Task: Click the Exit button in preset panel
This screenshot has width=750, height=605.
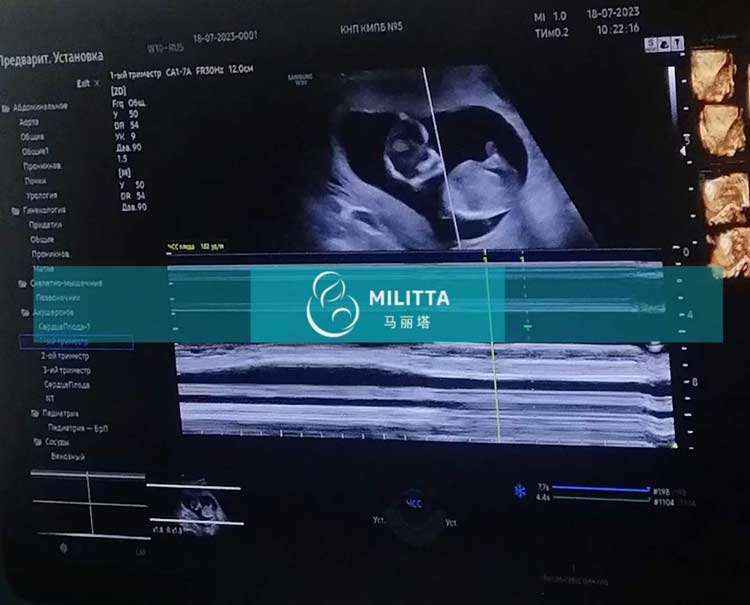Action: (83, 84)
